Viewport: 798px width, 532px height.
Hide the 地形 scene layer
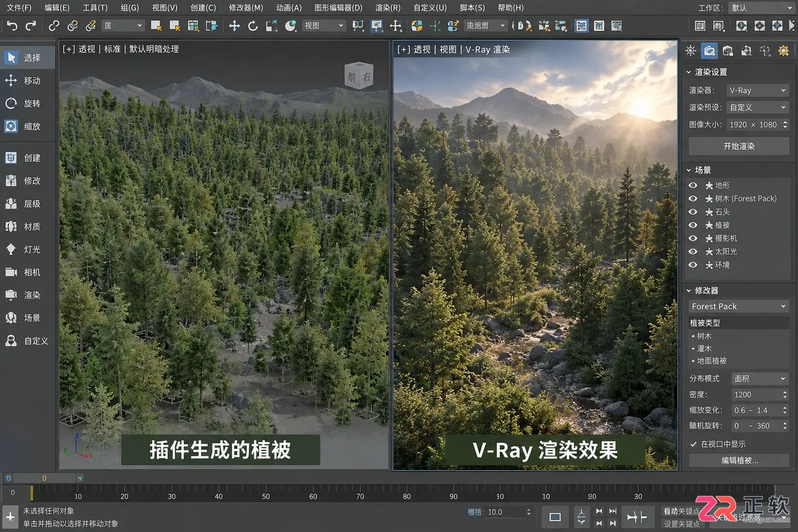coord(693,185)
